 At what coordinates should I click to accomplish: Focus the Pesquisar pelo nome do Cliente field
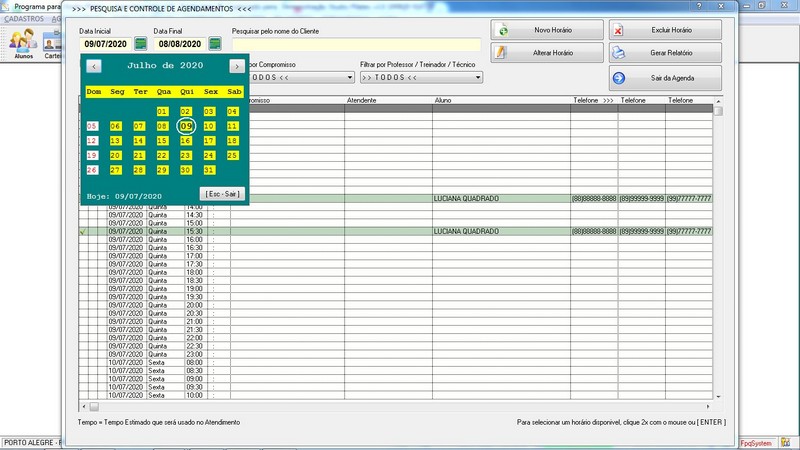(x=356, y=44)
